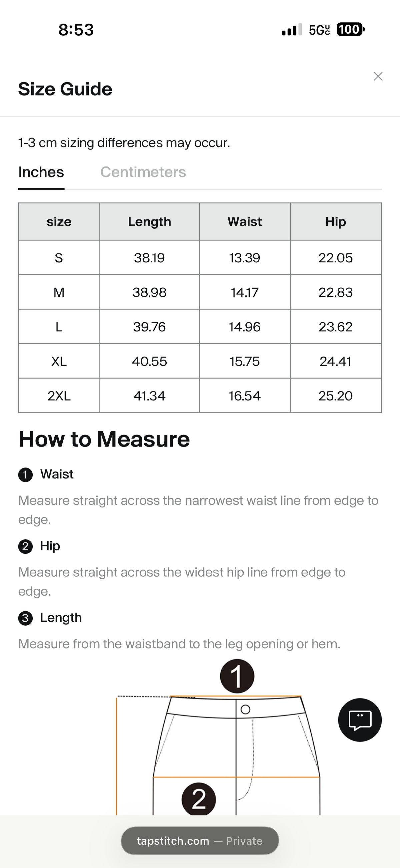
Task: Select the Inches tab
Action: pos(41,172)
